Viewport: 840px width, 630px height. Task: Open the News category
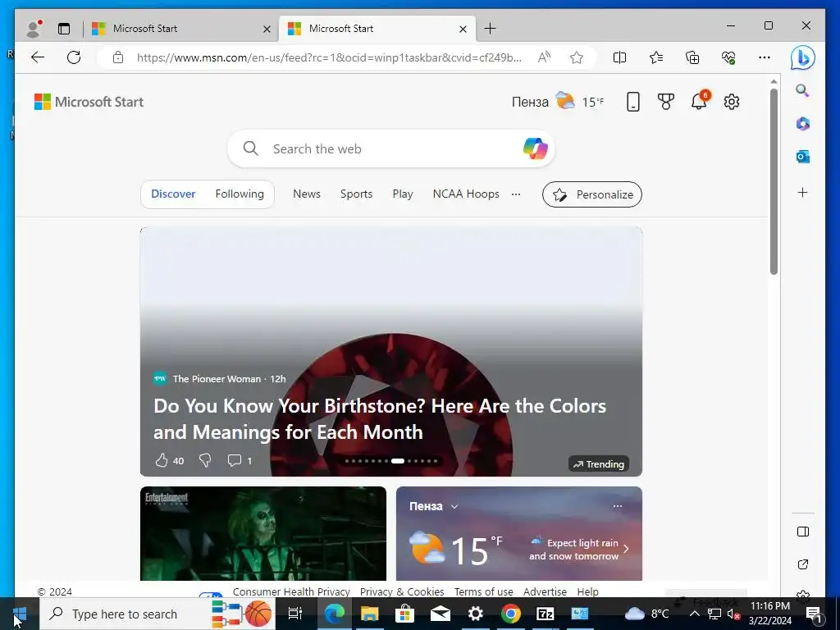point(307,194)
